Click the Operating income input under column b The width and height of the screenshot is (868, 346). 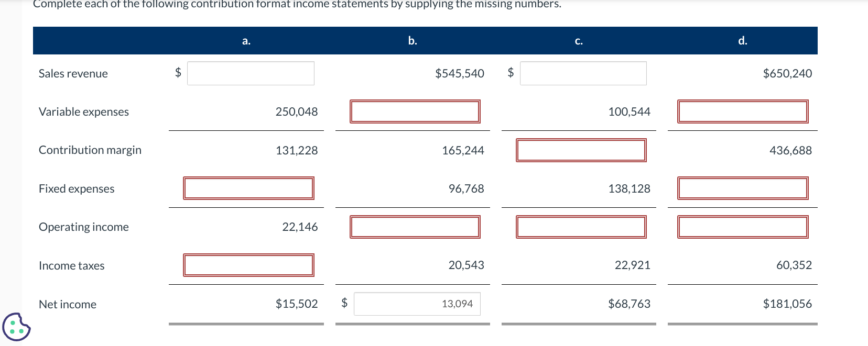coord(415,227)
